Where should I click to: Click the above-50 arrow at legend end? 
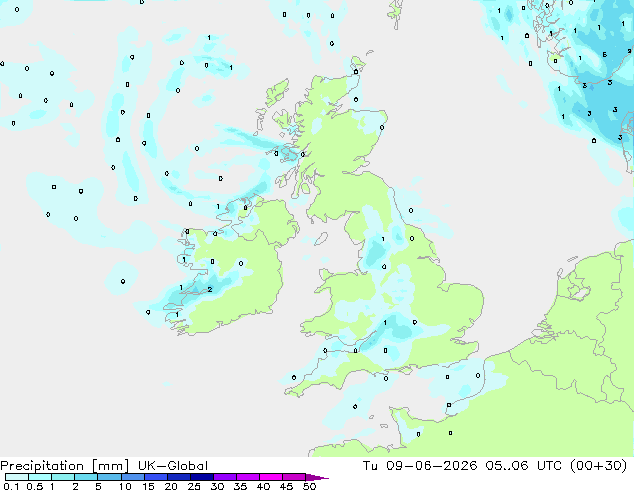[317, 477]
